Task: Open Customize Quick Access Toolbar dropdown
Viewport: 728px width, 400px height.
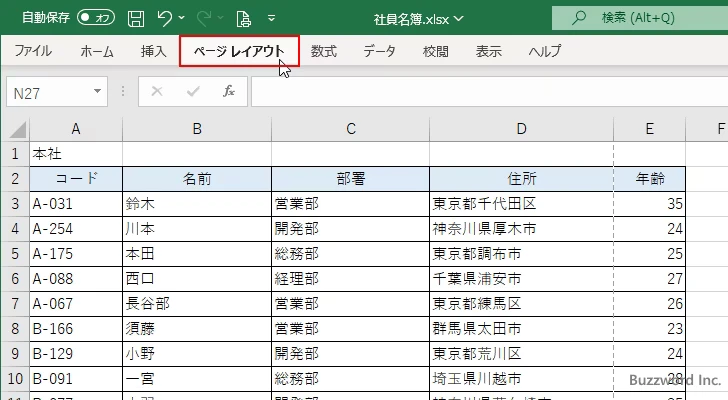Action: [271, 18]
